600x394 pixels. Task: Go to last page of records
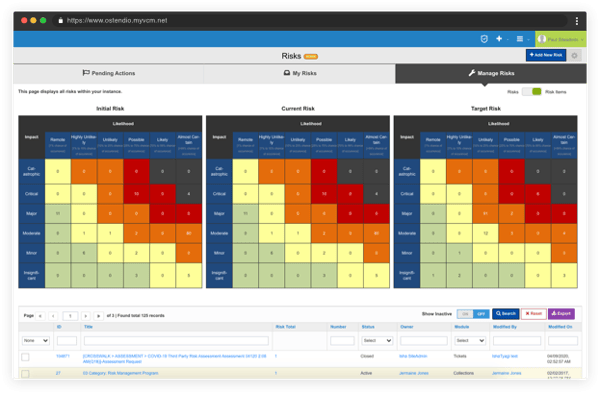pos(98,316)
